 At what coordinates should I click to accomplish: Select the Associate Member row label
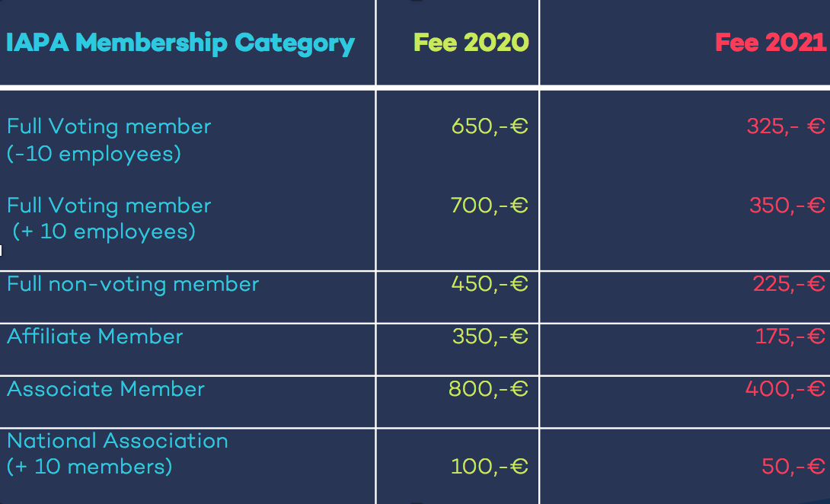106,389
